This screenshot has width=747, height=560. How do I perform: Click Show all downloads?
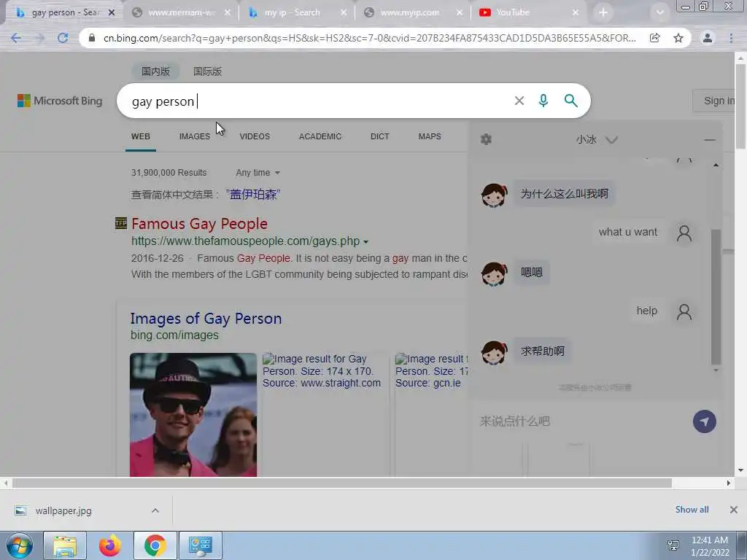point(692,510)
